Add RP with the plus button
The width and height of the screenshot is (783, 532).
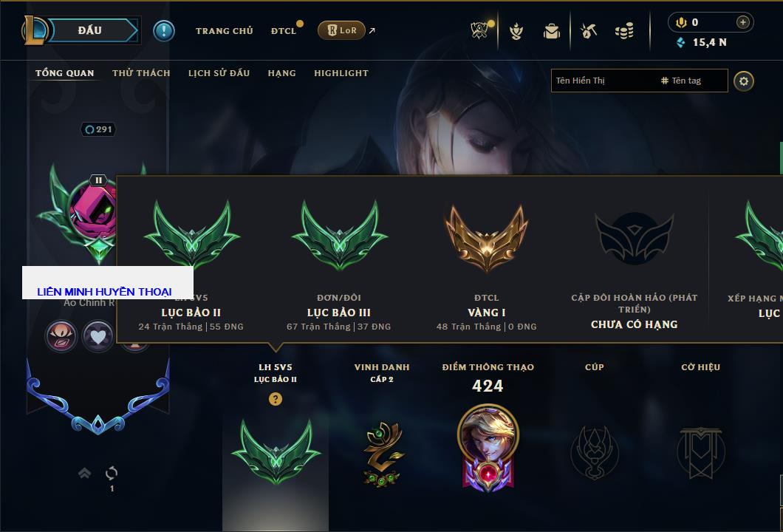click(x=743, y=22)
